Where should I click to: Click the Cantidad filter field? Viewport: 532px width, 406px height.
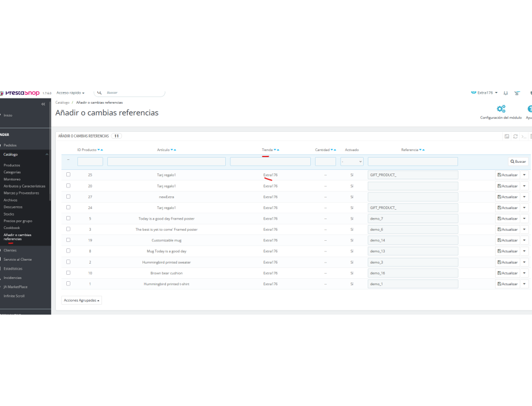326,162
